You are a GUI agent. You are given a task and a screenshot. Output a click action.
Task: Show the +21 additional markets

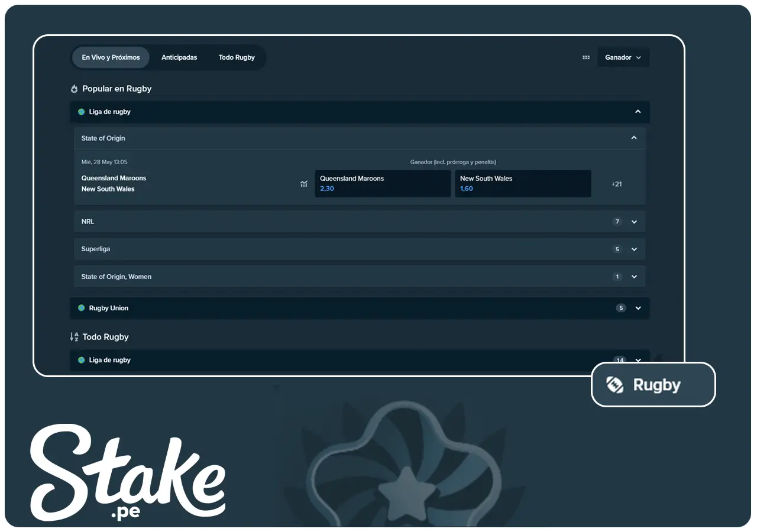[617, 184]
